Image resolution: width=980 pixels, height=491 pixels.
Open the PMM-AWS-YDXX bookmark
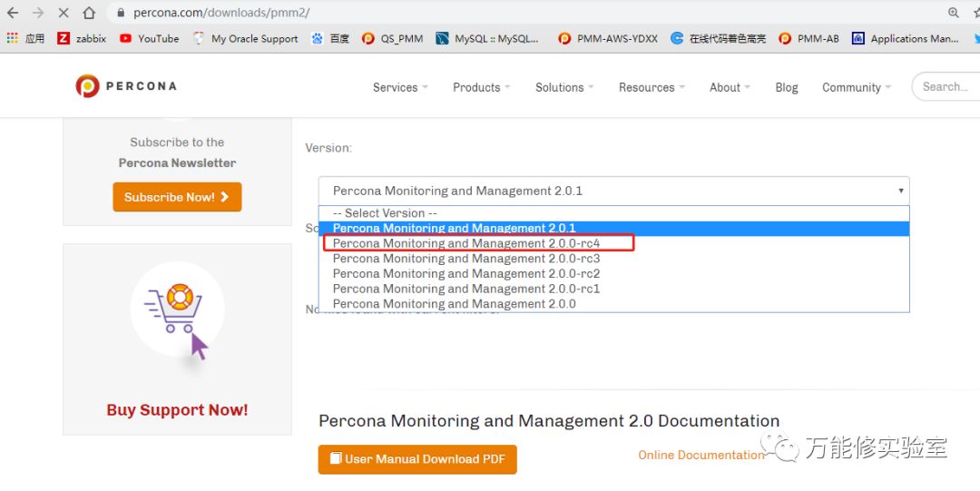point(607,38)
